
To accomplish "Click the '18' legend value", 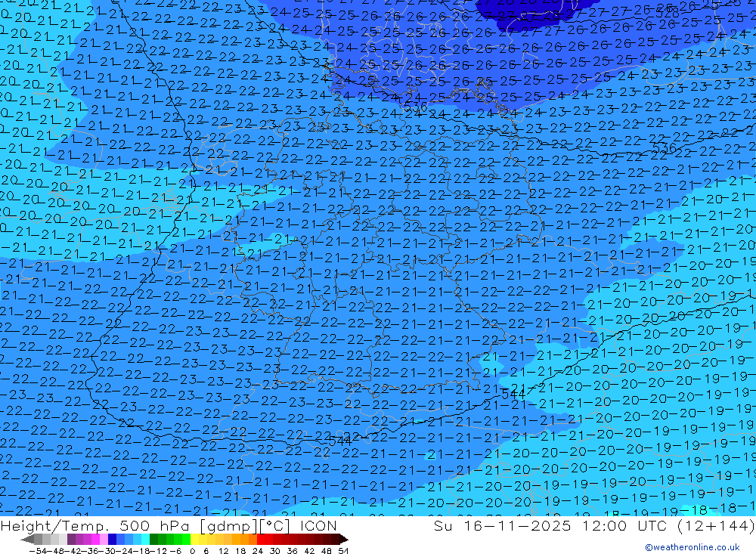I will (x=240, y=551).
